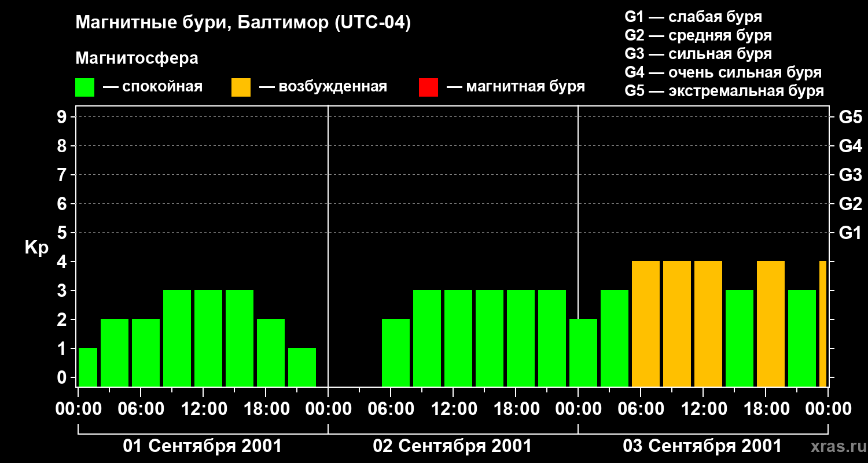Click the Kp 3 bar over 12:00 on 01 Сентября
The image size is (868, 463).
[208, 338]
